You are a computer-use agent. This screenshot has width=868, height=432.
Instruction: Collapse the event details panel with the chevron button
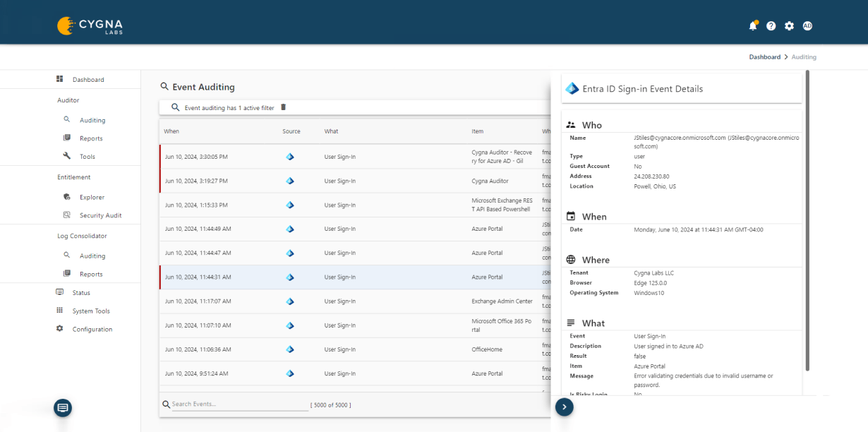564,407
